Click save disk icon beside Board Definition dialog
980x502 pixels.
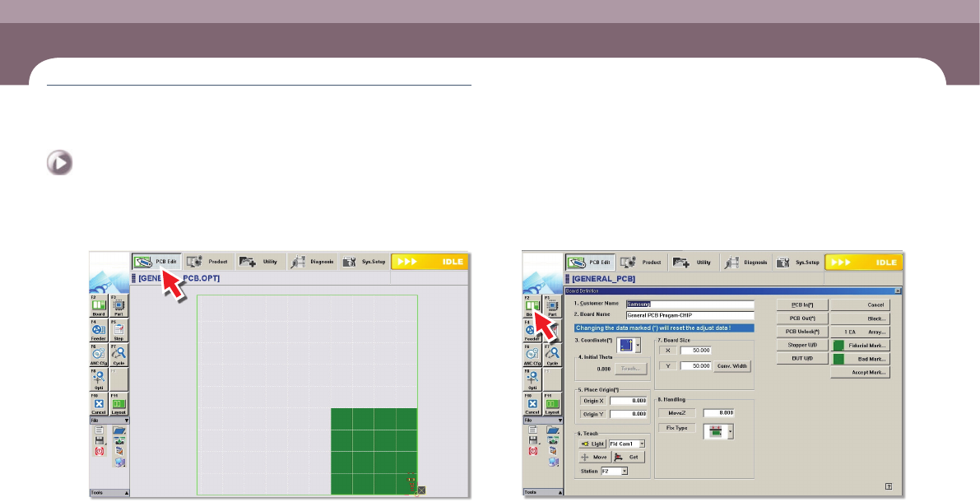532,441
